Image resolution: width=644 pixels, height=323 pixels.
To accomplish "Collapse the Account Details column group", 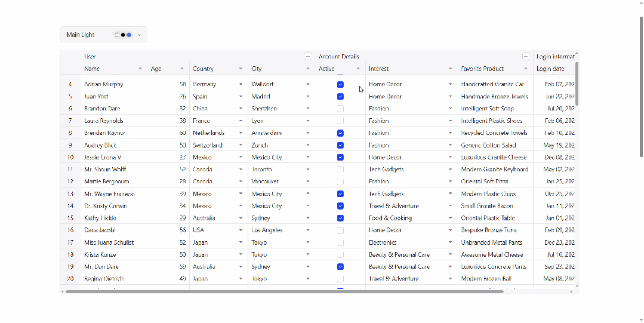I will coord(526,57).
